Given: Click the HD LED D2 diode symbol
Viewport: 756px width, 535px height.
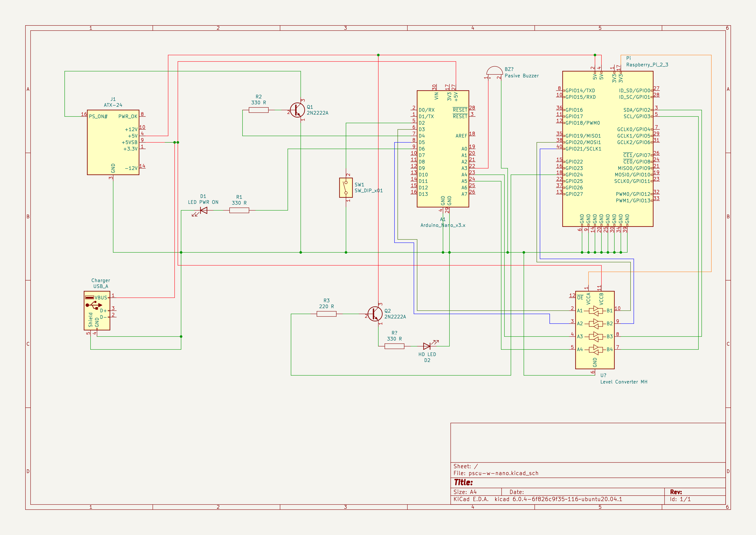Looking at the screenshot, I should 427,346.
